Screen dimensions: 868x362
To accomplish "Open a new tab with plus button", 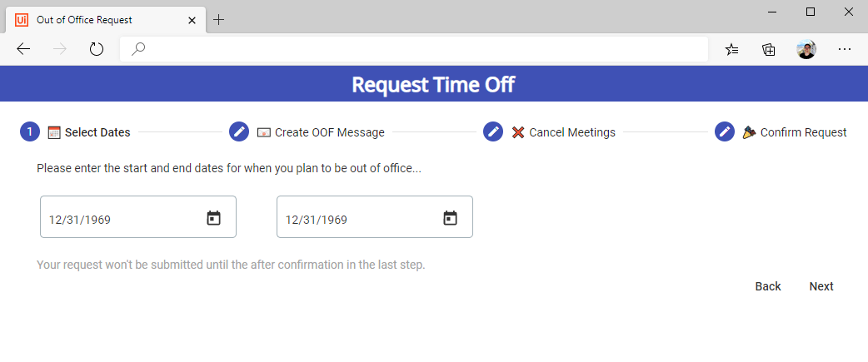I will click(219, 20).
